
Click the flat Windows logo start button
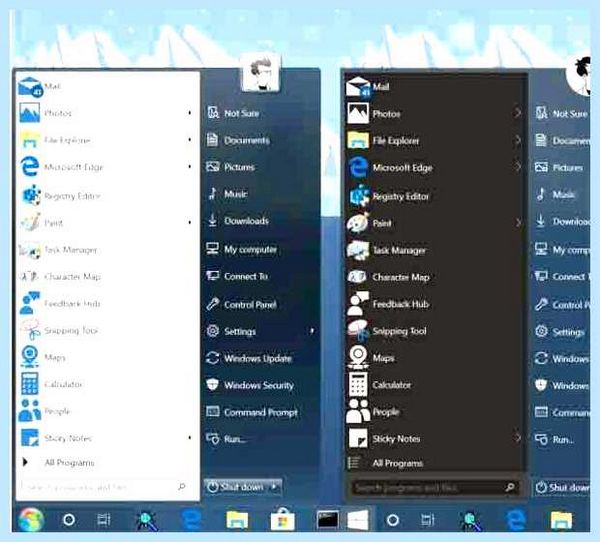pyautogui.click(x=357, y=520)
